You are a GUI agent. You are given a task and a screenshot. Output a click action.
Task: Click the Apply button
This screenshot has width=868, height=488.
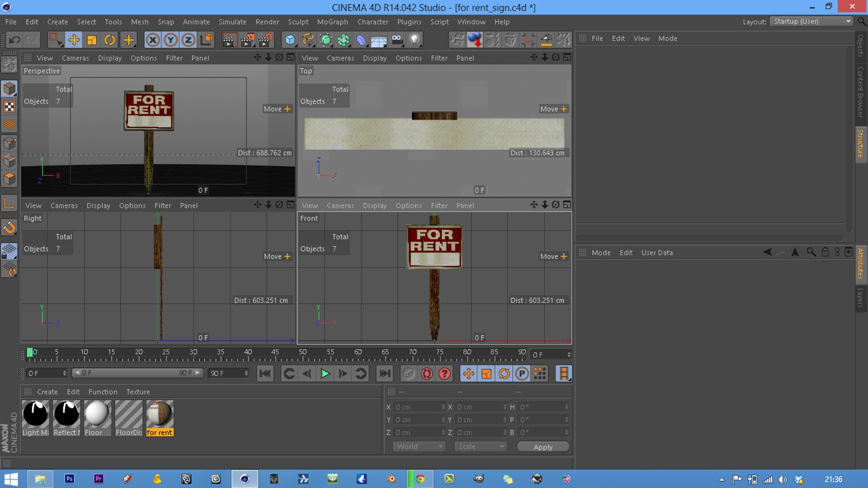543,447
